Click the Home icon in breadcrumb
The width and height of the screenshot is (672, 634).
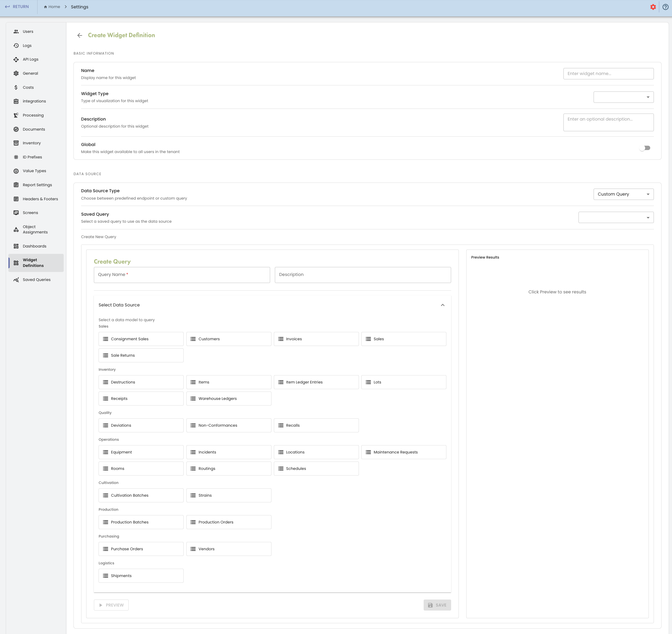(x=45, y=7)
